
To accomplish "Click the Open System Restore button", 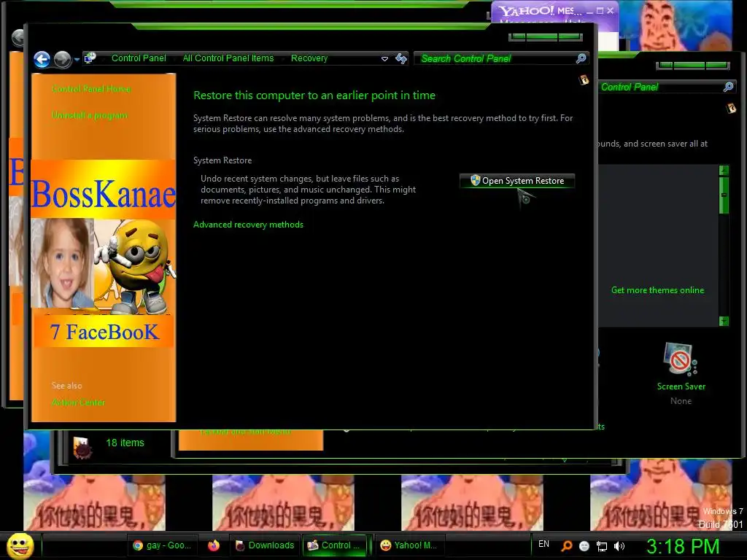I will point(517,181).
